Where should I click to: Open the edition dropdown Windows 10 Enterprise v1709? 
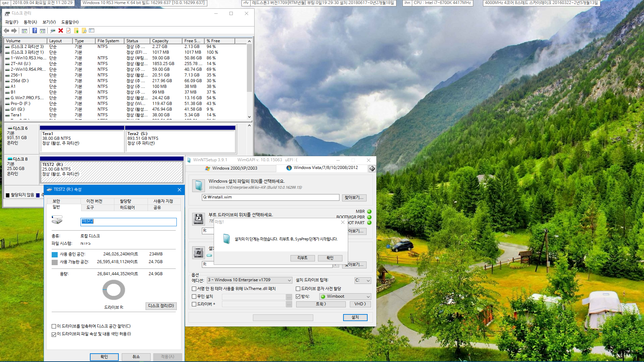pos(249,280)
